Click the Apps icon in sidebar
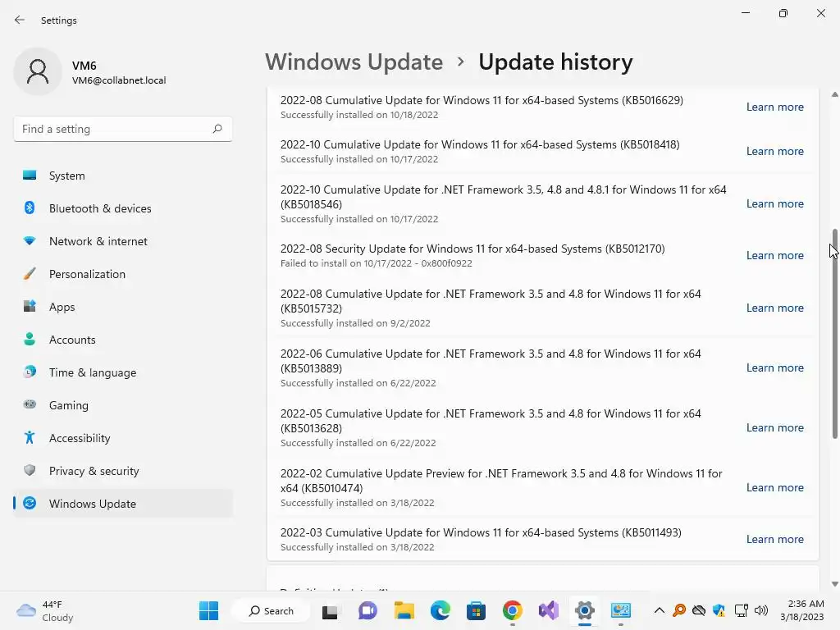The image size is (840, 630). pyautogui.click(x=30, y=307)
